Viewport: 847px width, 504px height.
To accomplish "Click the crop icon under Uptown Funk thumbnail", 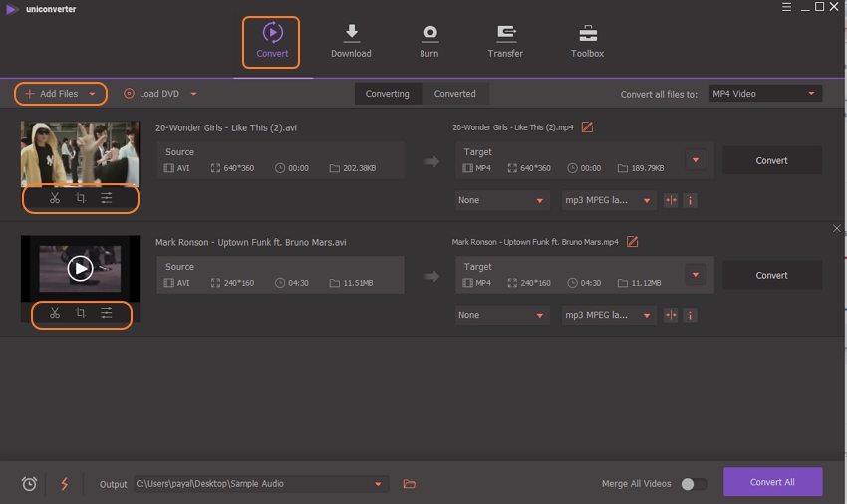I will coord(81,313).
